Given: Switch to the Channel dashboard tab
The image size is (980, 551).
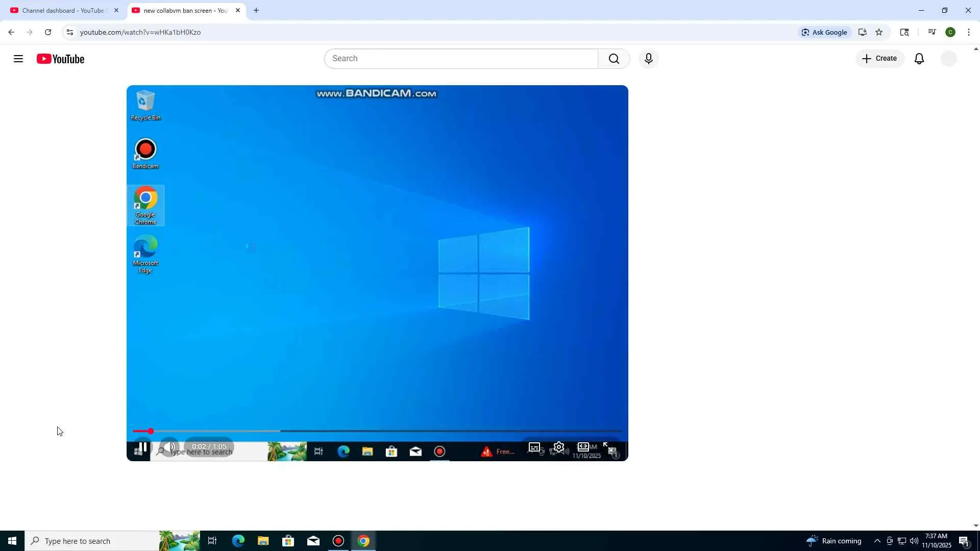Looking at the screenshot, I should point(62,10).
